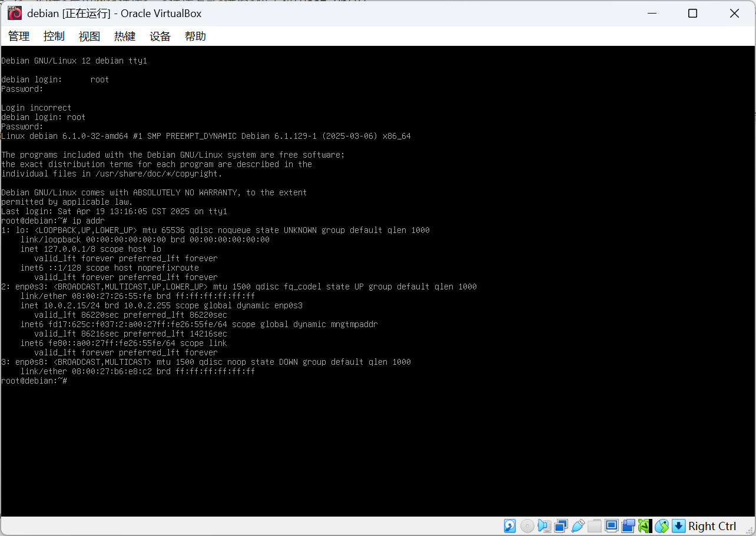Click the 'inet6 fd17:625c:f037:2' address line
This screenshot has height=536, width=756.
[199, 324]
